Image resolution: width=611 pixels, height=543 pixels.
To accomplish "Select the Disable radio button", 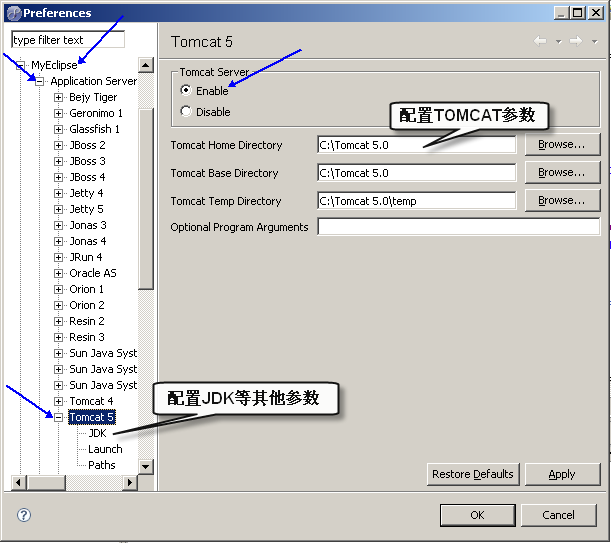I will click(x=185, y=112).
